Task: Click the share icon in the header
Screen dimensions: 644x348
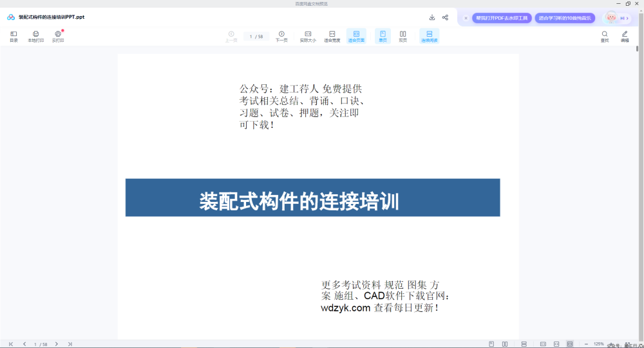Action: tap(445, 17)
